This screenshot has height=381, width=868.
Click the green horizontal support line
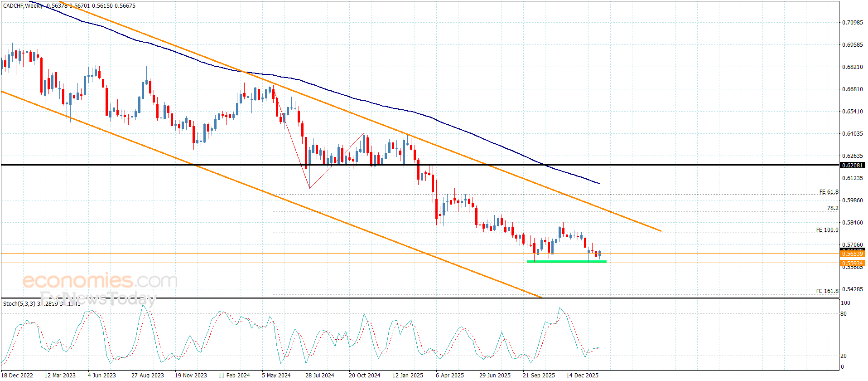[x=566, y=262]
